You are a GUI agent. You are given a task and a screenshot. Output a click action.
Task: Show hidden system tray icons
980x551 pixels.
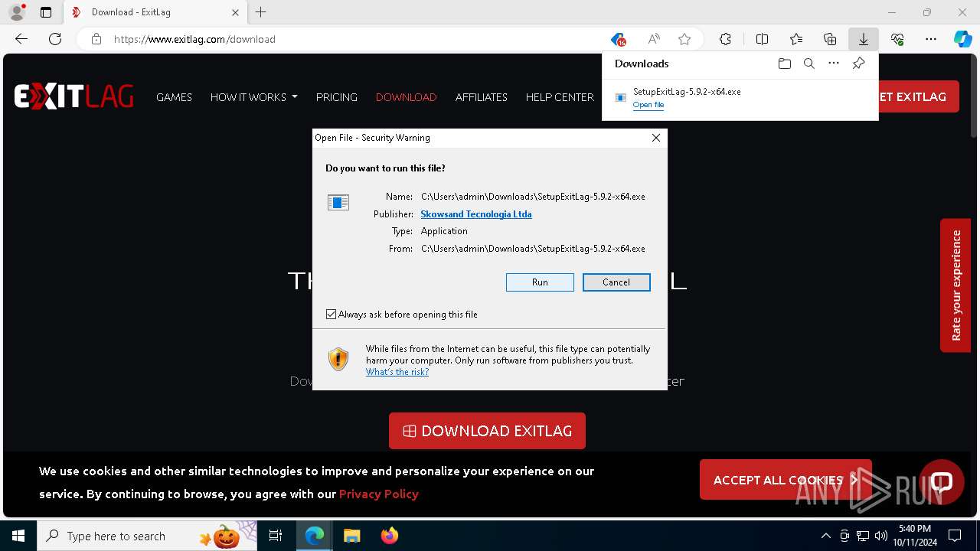[x=825, y=536]
